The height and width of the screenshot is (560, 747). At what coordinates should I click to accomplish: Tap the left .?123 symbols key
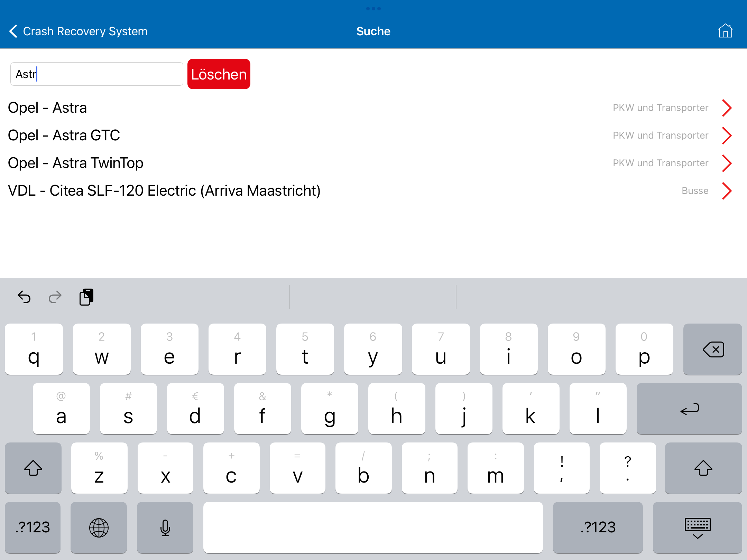(33, 528)
